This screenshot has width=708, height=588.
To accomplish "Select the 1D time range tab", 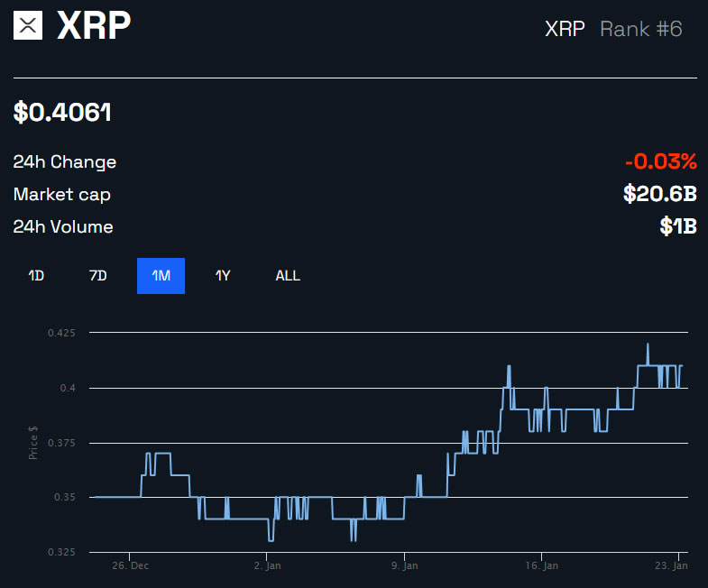I will (36, 276).
